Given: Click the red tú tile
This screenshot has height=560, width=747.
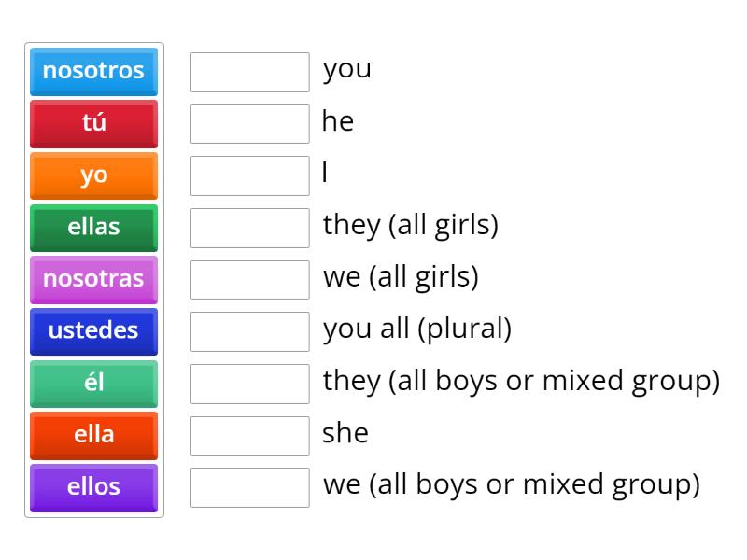Looking at the screenshot, I should (x=93, y=124).
